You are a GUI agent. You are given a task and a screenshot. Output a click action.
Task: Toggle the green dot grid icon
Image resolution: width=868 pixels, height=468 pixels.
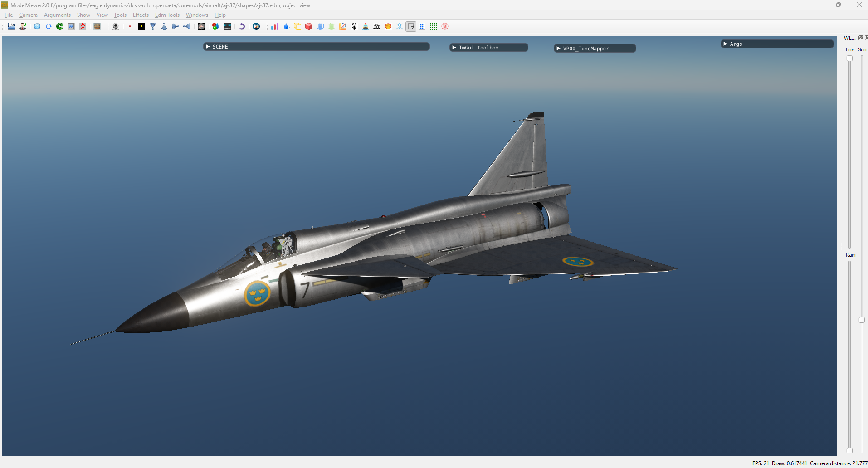tap(434, 26)
